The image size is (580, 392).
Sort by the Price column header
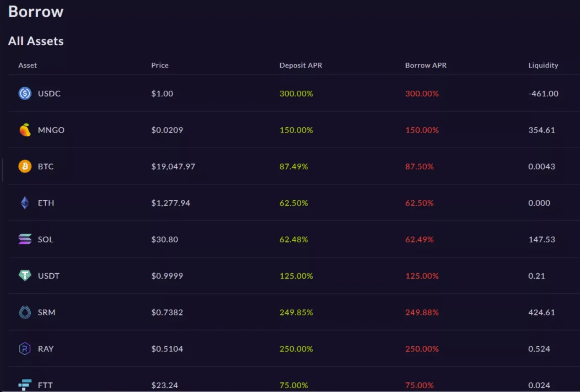pyautogui.click(x=160, y=65)
